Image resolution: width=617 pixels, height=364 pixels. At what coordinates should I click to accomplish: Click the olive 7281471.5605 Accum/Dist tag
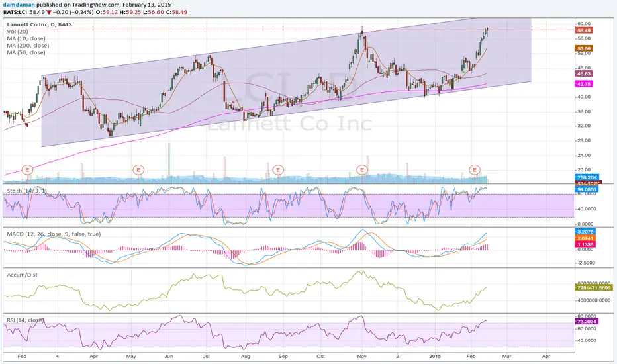click(x=594, y=288)
